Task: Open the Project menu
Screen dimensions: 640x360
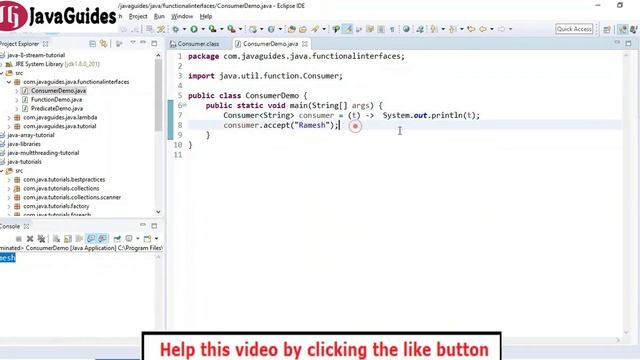Action: click(138, 16)
